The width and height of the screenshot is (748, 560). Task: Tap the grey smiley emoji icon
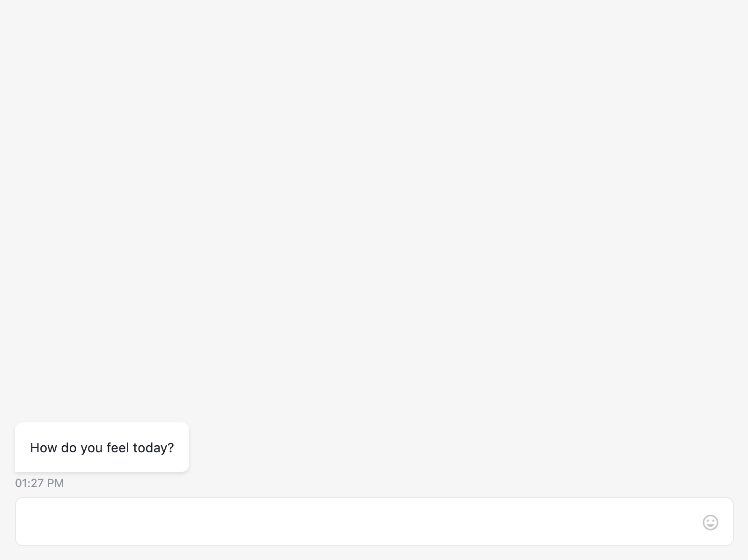click(x=710, y=522)
